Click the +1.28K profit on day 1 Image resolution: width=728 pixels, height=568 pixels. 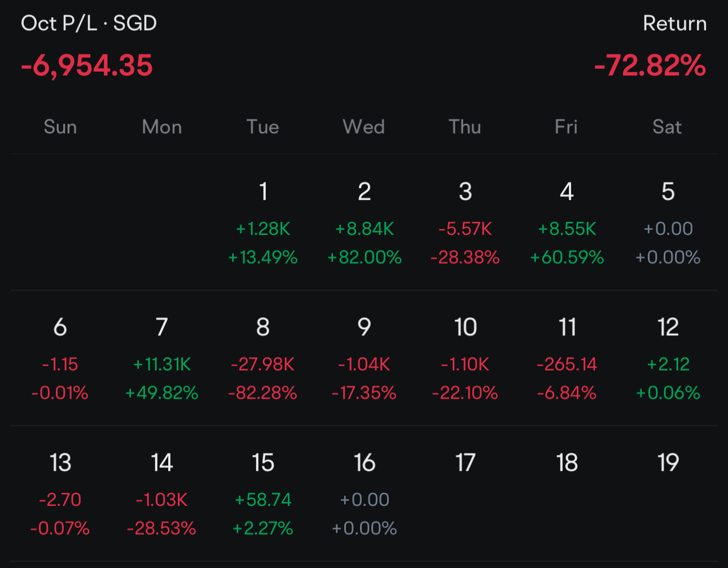click(263, 229)
